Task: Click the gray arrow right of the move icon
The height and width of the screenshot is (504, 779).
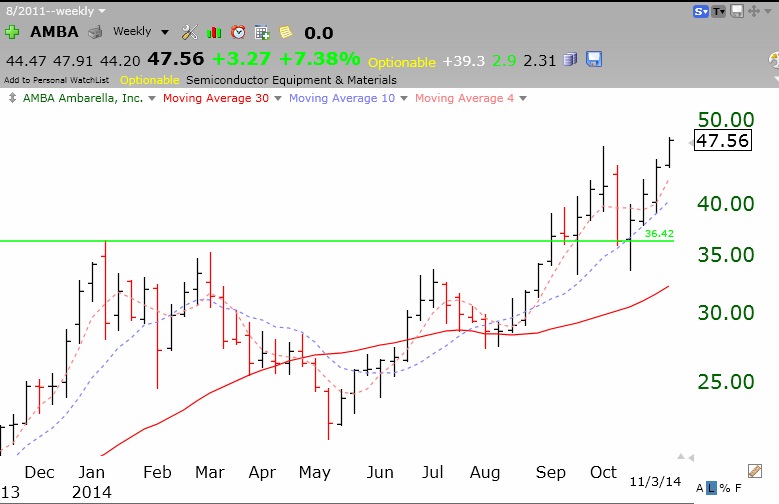Action: click(x=766, y=11)
